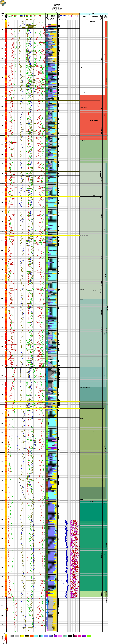This screenshot has width=113, height=644.
Task: Select the 'B STNC' marker label
Action: 81,29
